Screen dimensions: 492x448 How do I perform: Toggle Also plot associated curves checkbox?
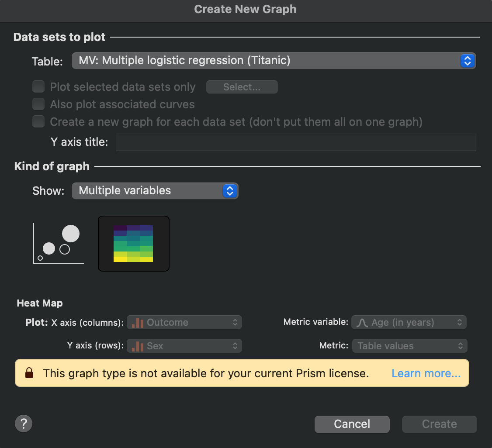pyautogui.click(x=39, y=104)
